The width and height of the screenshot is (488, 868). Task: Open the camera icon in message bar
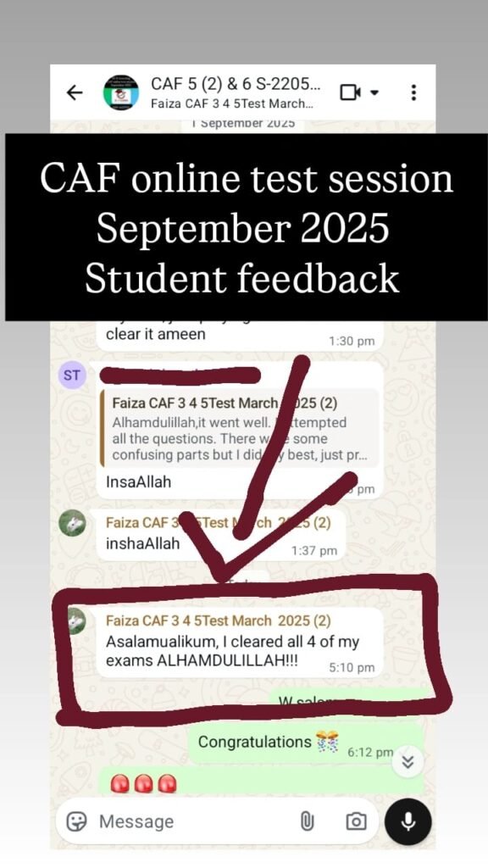pyautogui.click(x=356, y=821)
